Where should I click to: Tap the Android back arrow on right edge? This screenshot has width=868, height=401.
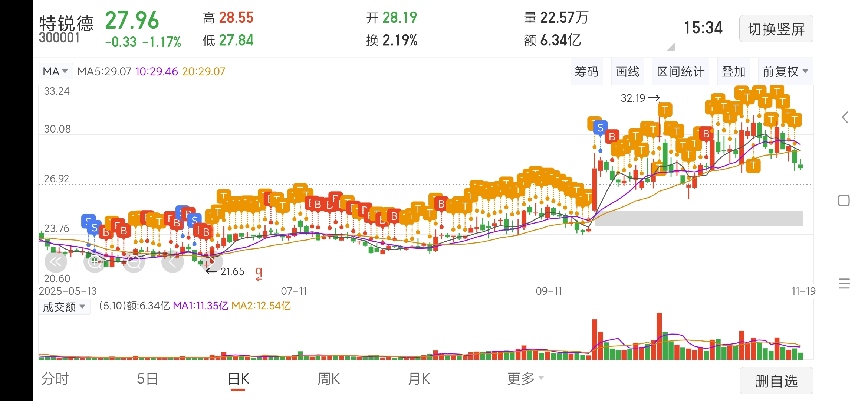pos(845,118)
